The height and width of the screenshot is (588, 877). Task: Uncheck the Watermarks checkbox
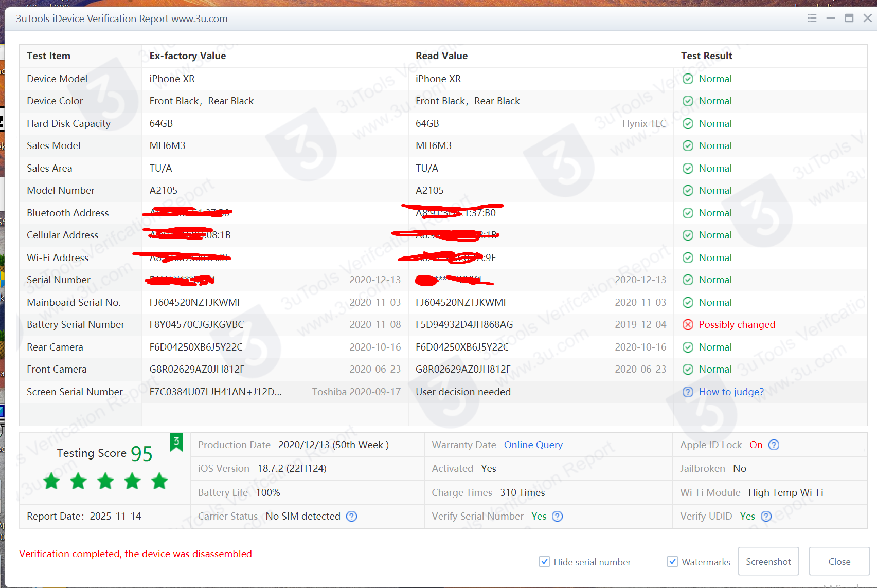[672, 562]
